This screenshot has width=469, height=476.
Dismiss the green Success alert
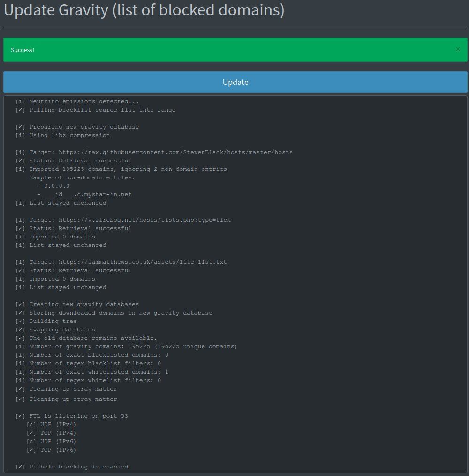tap(458, 49)
